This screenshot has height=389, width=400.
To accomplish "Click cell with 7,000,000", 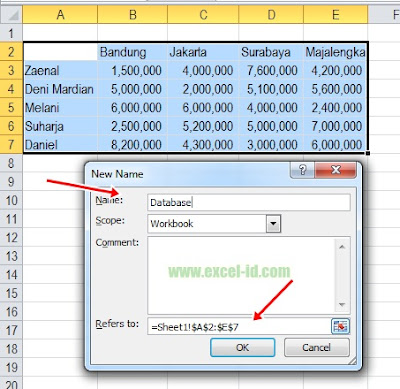I will 336,126.
